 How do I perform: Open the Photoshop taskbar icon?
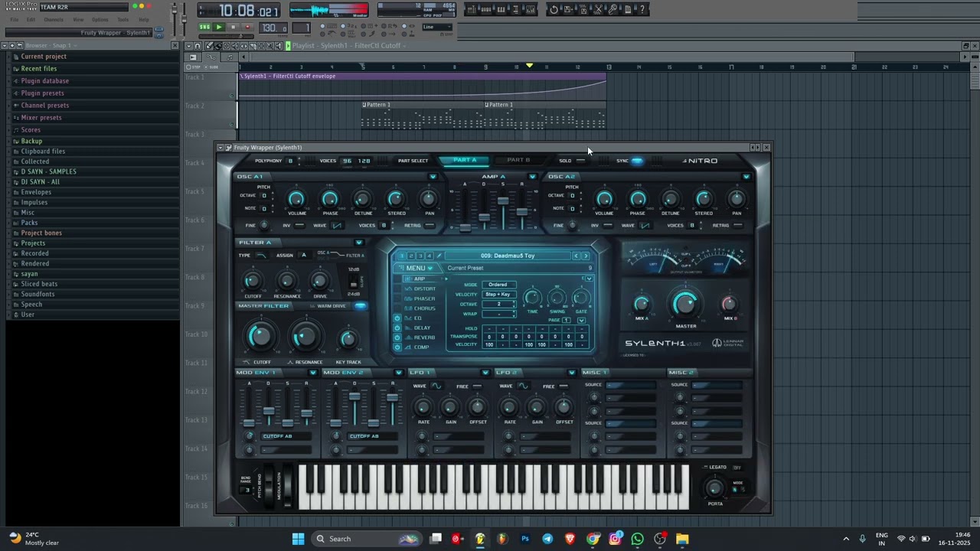click(525, 539)
